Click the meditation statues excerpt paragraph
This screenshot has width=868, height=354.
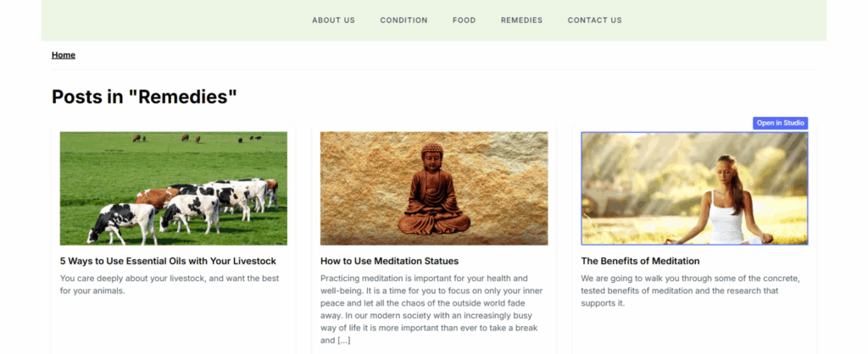click(431, 309)
